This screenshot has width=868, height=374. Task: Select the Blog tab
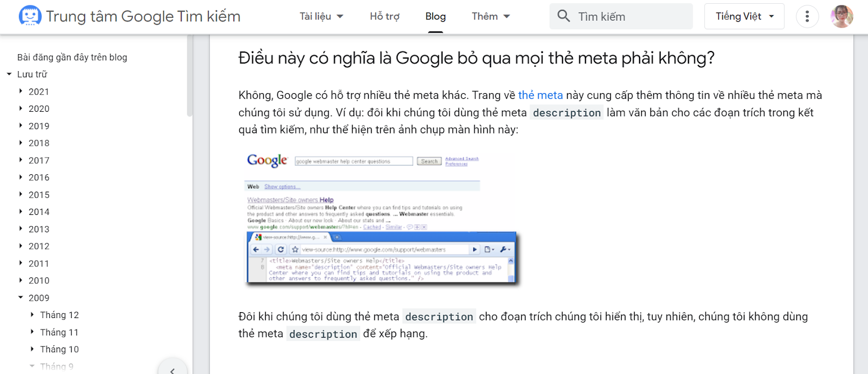(435, 16)
